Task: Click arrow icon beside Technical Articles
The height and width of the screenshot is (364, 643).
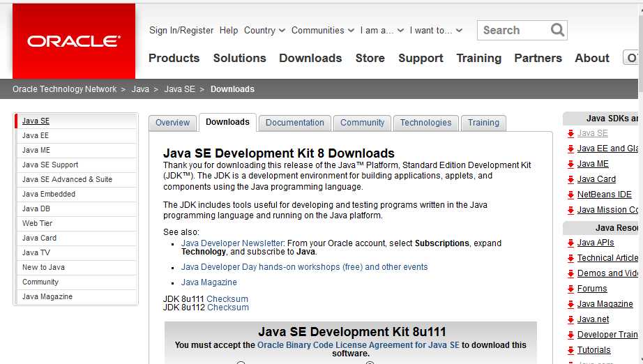Action: (570, 258)
